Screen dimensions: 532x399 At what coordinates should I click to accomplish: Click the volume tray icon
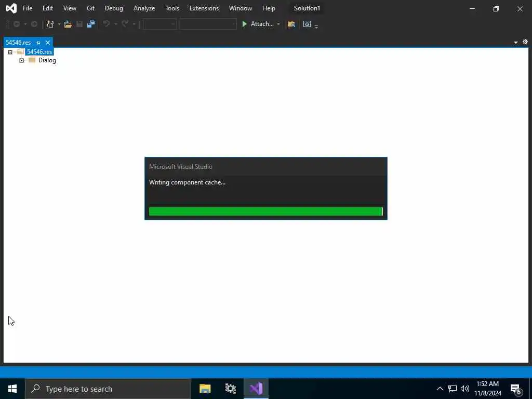point(465,389)
